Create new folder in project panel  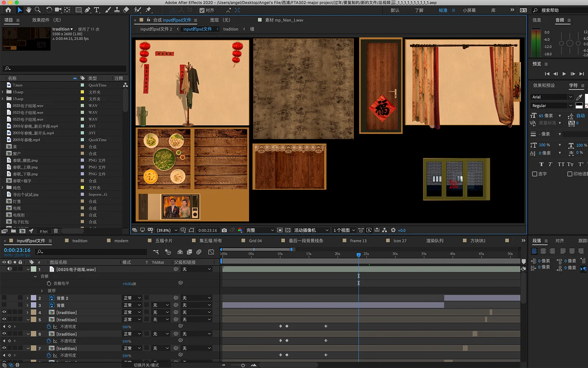coord(14,231)
